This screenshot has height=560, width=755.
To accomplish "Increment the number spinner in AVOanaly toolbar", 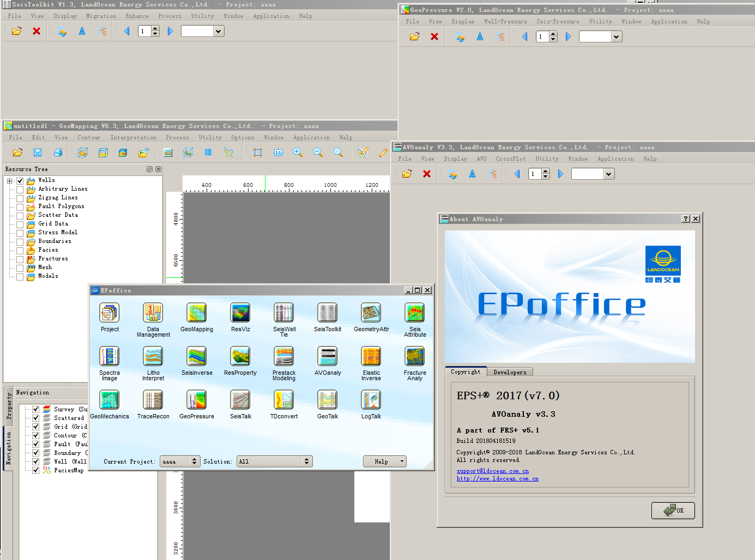I will pyautogui.click(x=546, y=171).
